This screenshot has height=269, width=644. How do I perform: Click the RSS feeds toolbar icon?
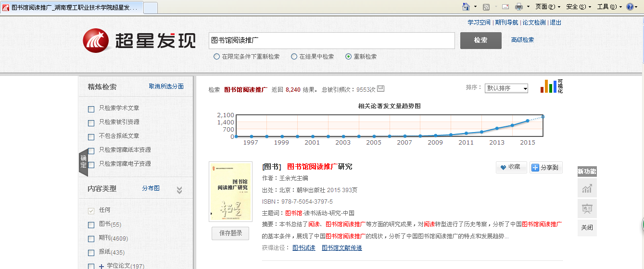[486, 7]
